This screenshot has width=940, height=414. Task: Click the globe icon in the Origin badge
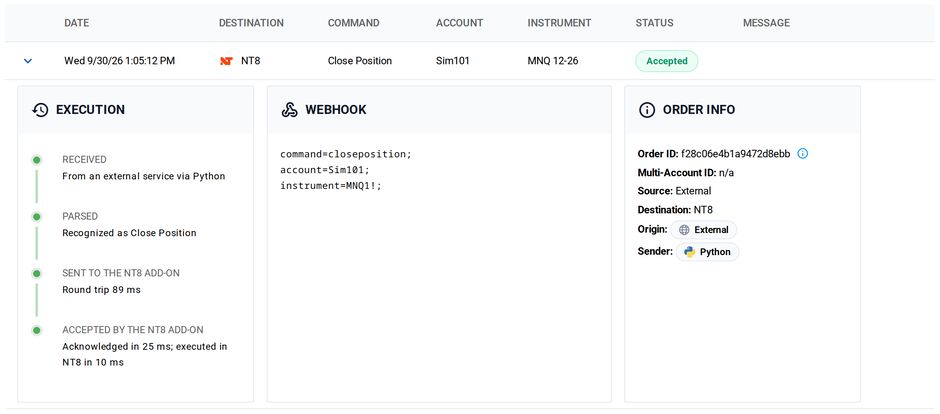684,229
